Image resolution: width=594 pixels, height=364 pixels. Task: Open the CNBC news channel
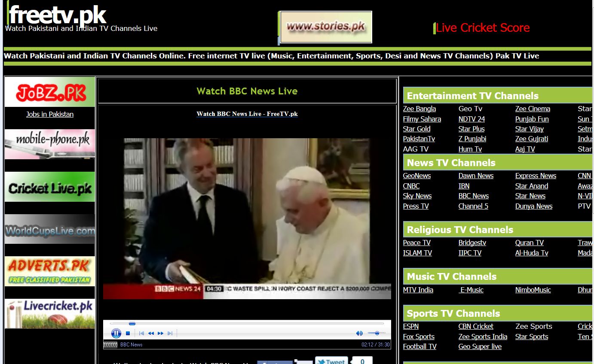point(411,186)
